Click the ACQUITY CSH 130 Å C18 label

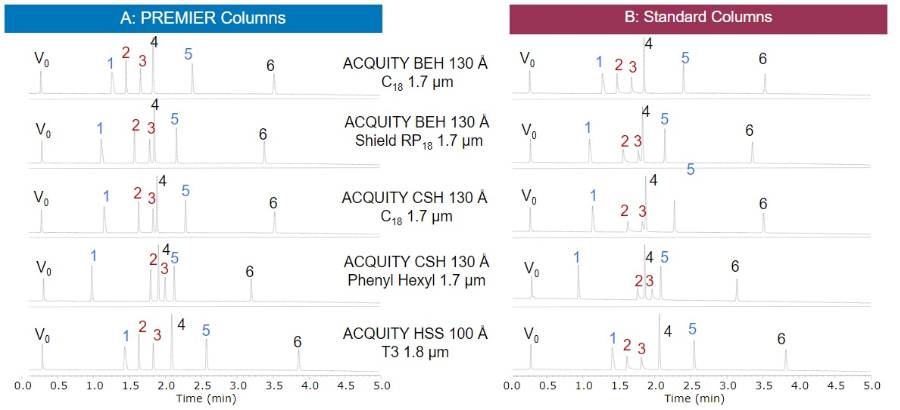point(415,207)
